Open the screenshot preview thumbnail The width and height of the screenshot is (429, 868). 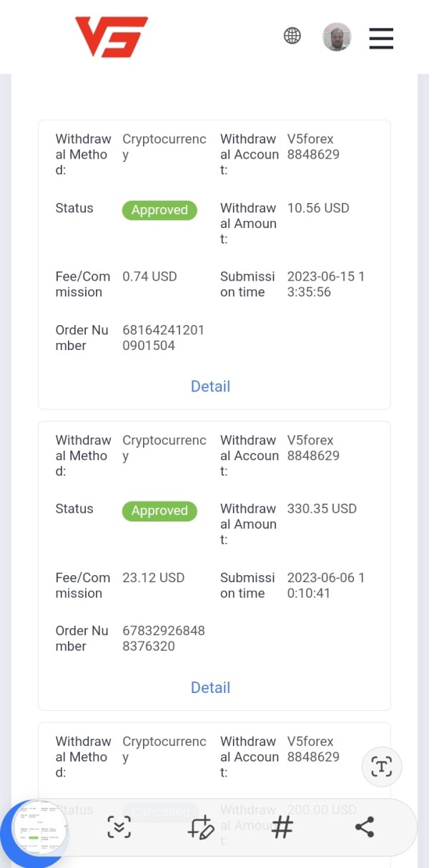[40, 829]
